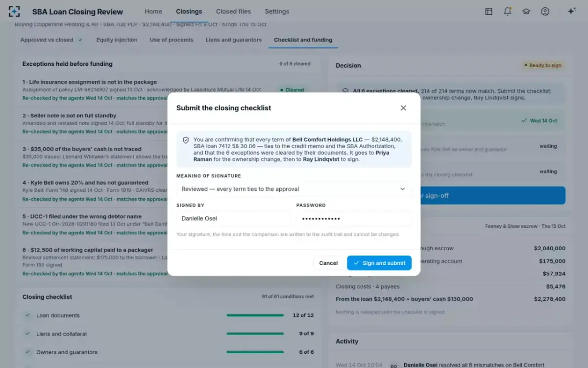The width and height of the screenshot is (588, 368).
Task: Click the Bell Comfort Holdings LLC name in dialog
Action: (327, 140)
